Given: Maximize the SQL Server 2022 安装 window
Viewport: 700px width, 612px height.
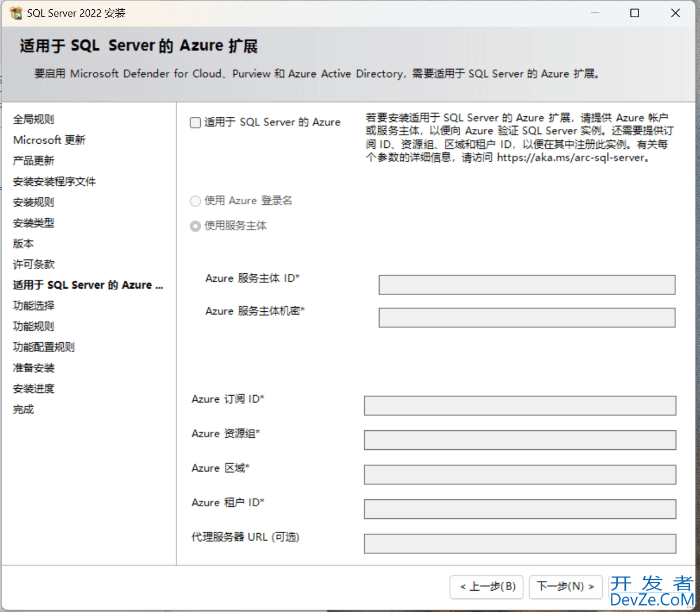Looking at the screenshot, I should (635, 13).
